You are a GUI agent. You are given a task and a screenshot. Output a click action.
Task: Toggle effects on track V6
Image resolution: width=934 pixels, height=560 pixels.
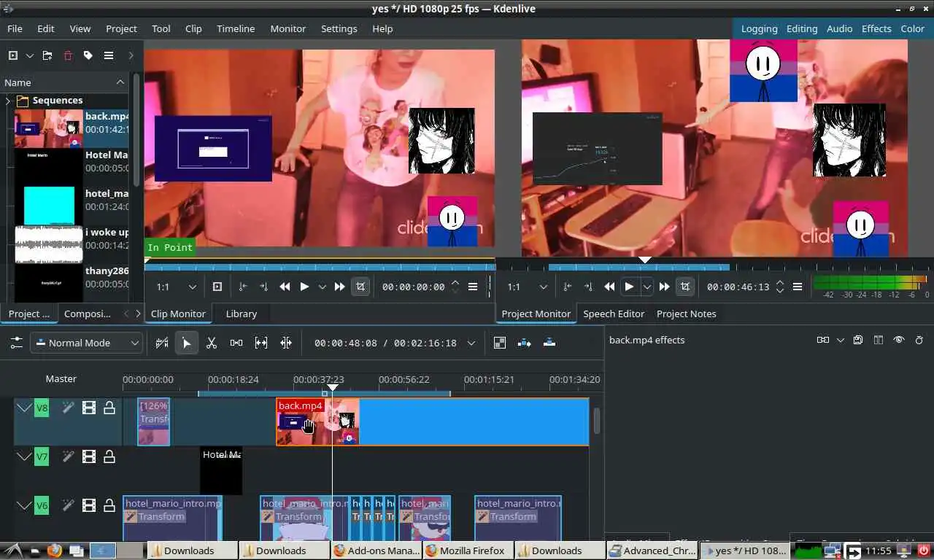click(x=68, y=505)
